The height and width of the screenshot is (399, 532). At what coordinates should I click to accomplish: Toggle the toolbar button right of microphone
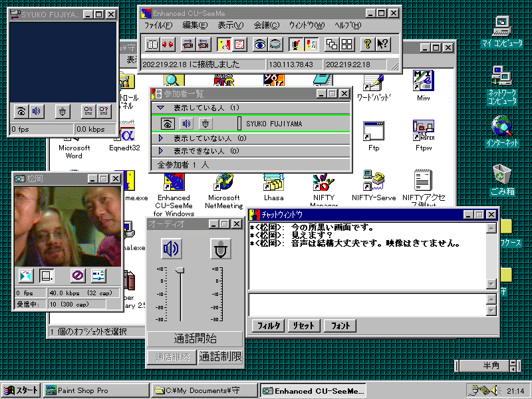[311, 45]
